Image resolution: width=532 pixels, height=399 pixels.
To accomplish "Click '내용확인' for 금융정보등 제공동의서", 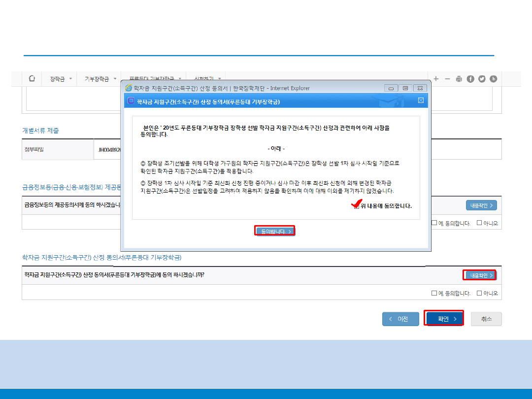I will coord(481,205).
